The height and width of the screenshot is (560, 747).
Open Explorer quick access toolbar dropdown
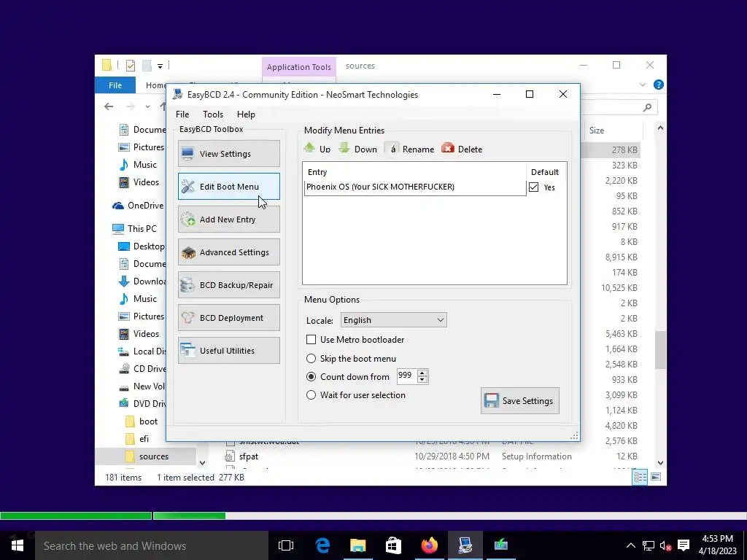click(160, 66)
